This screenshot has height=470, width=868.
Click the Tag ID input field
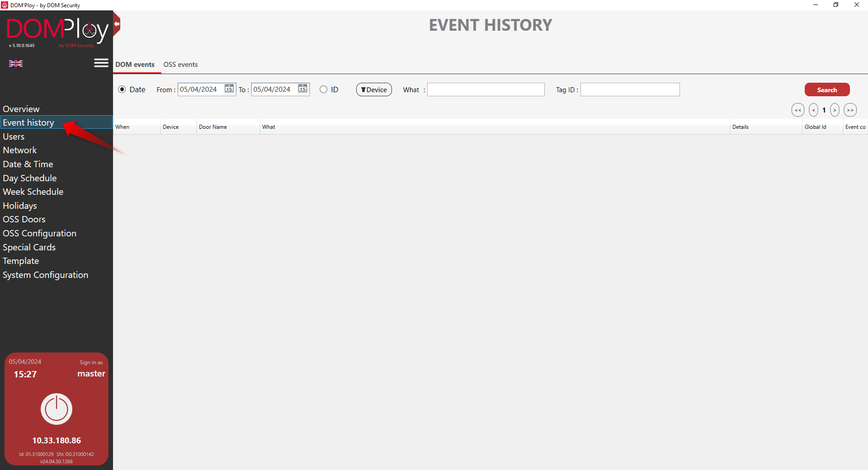coord(630,89)
